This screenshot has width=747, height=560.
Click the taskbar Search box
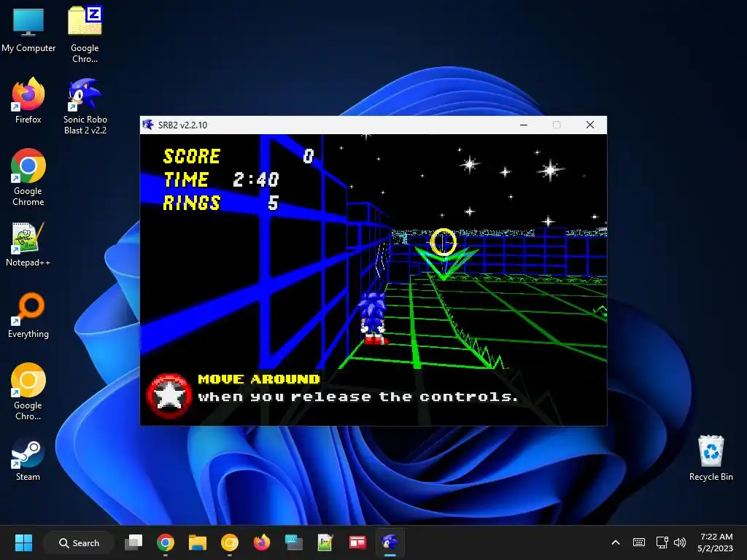[x=79, y=542]
